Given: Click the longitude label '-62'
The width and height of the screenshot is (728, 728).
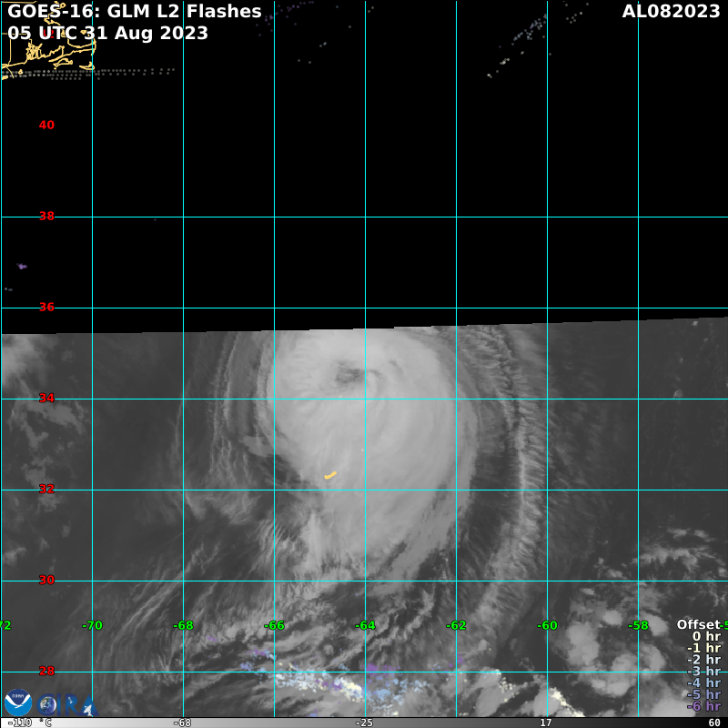Looking at the screenshot, I should click(x=456, y=625).
